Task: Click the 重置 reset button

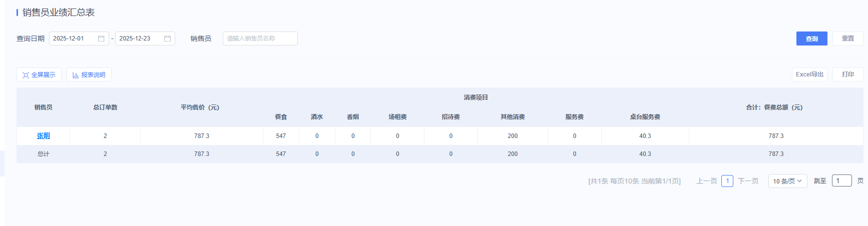Action: pos(848,38)
